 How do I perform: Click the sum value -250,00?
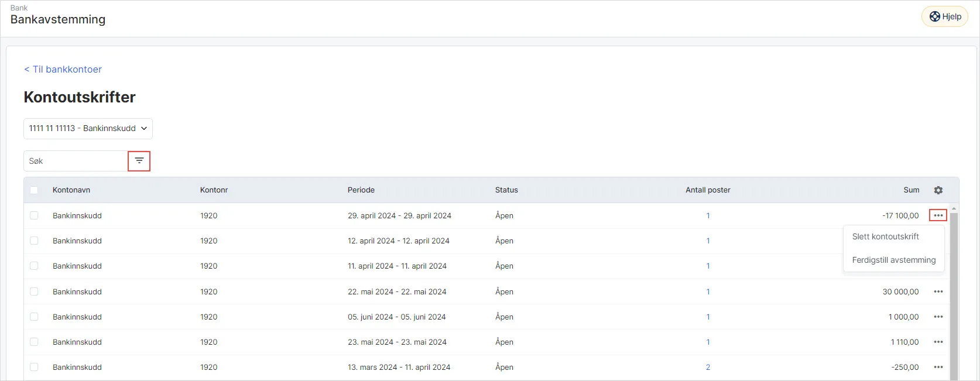pos(906,367)
